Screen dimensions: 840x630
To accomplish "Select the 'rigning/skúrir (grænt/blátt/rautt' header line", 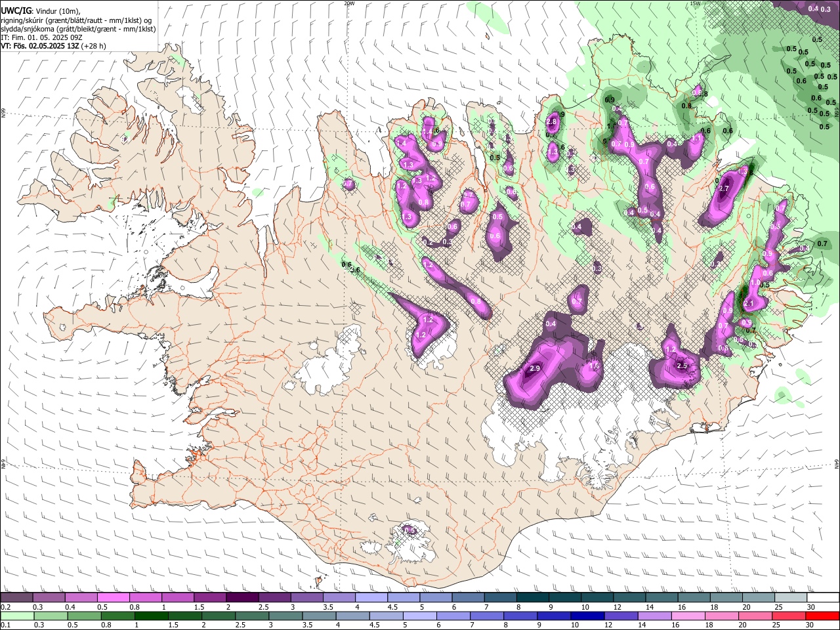I will tap(76, 20).
